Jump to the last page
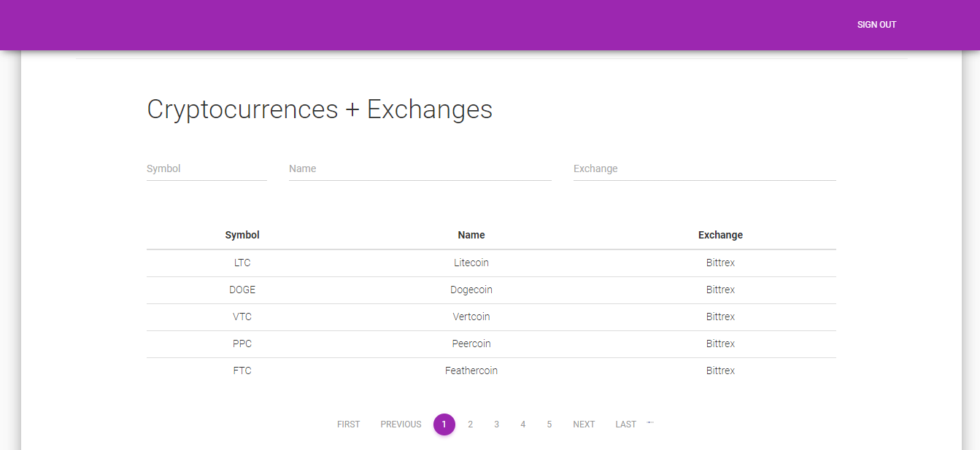The height and width of the screenshot is (450, 980). coord(625,424)
